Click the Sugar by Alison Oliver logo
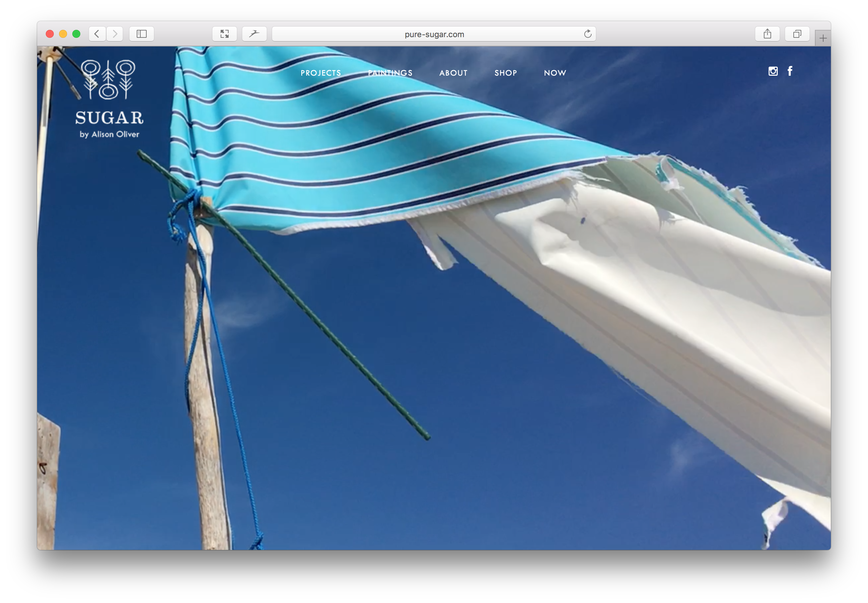Image resolution: width=868 pixels, height=603 pixels. [x=109, y=99]
